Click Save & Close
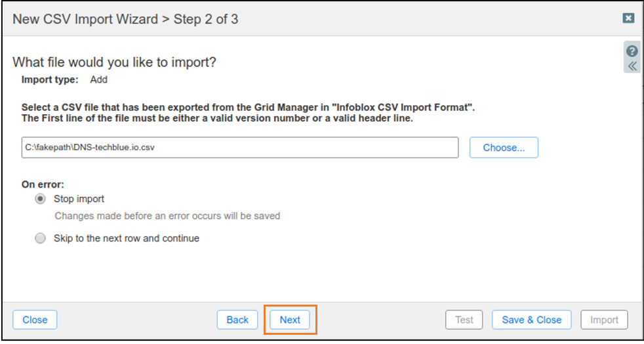 click(532, 320)
